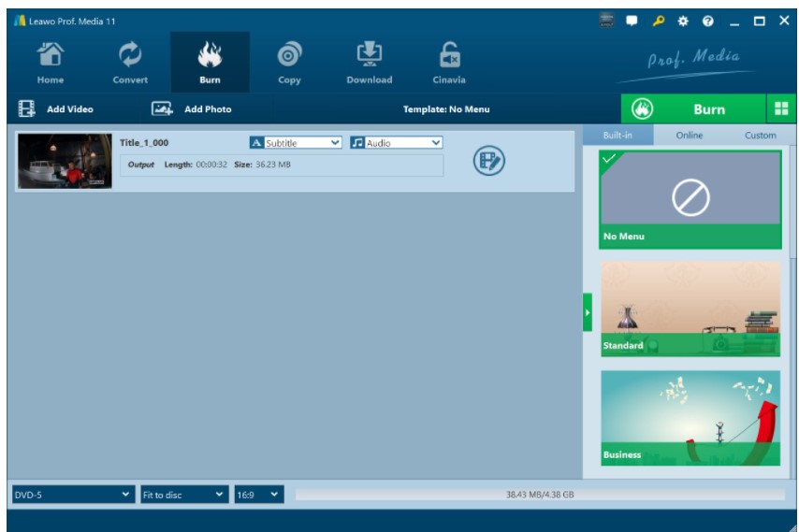Image resolution: width=799 pixels, height=532 pixels.
Task: Open help via the question mark icon
Action: tap(708, 21)
